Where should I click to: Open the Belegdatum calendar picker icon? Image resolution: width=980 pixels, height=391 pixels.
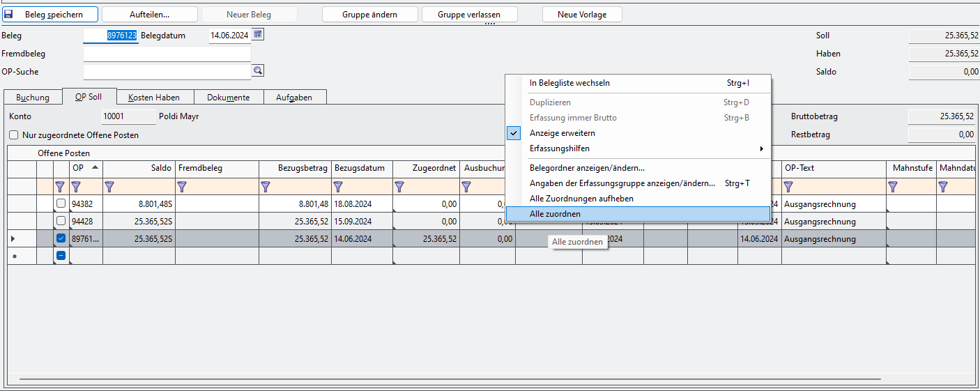point(258,34)
